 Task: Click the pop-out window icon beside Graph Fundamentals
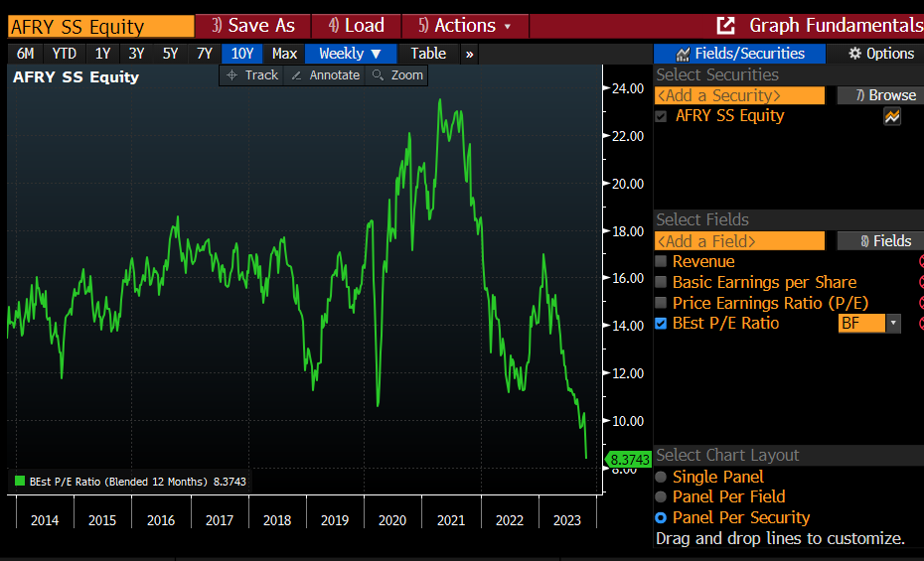725,25
